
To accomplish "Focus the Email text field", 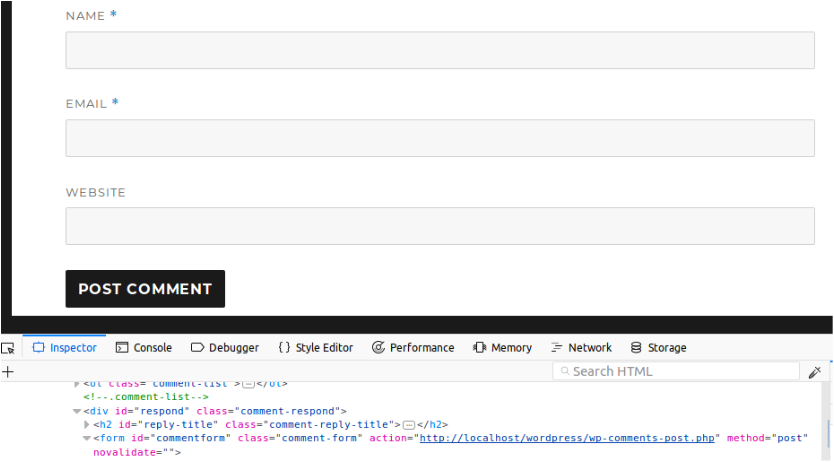I will tap(440, 138).
